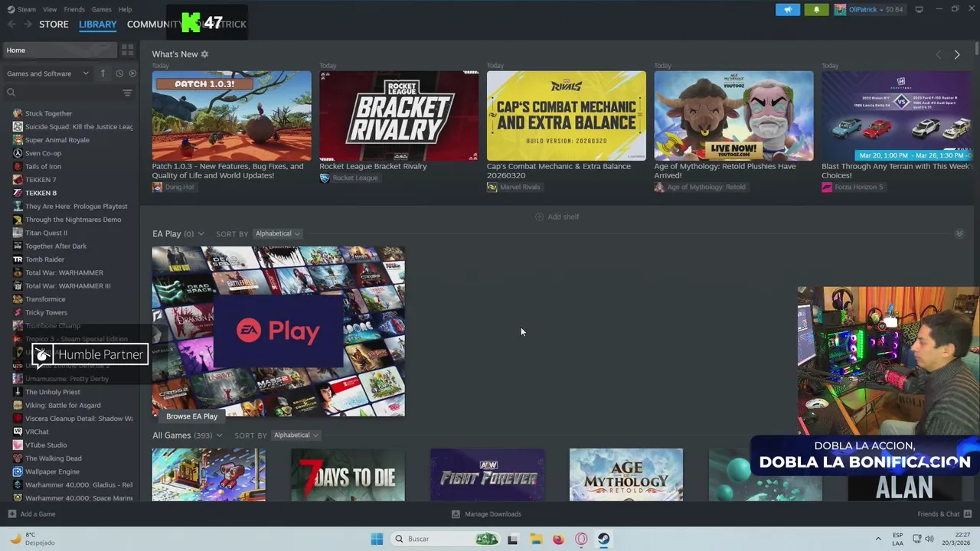Click the Add shelf button
The image size is (980, 551).
click(x=557, y=217)
